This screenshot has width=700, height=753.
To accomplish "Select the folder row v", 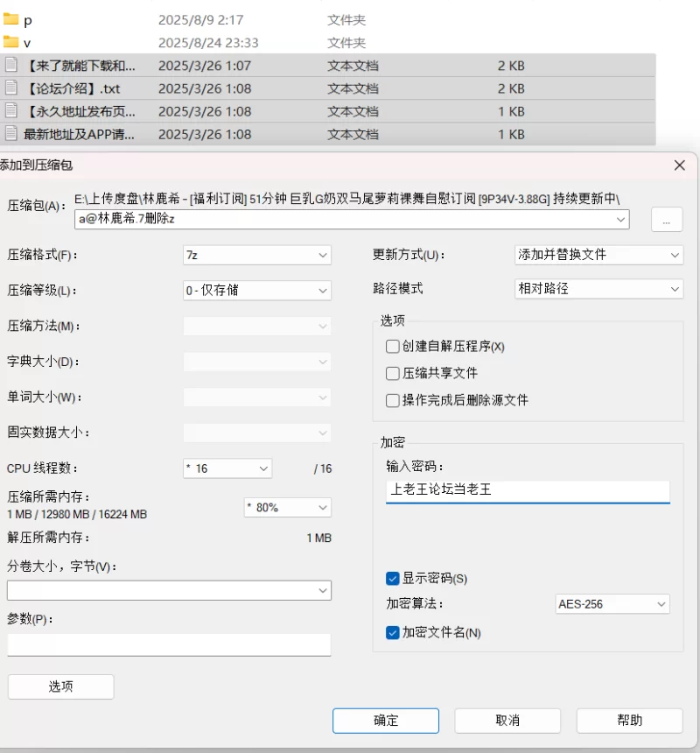I will click(328, 42).
